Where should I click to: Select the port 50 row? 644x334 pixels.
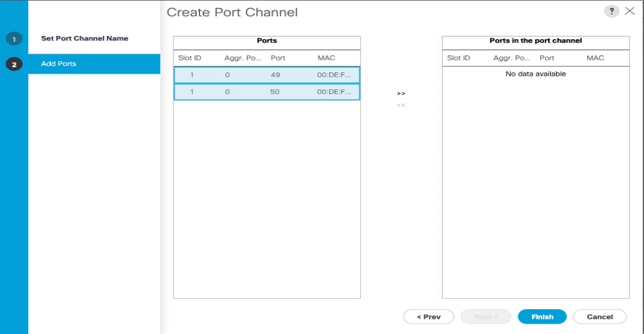[x=267, y=92]
